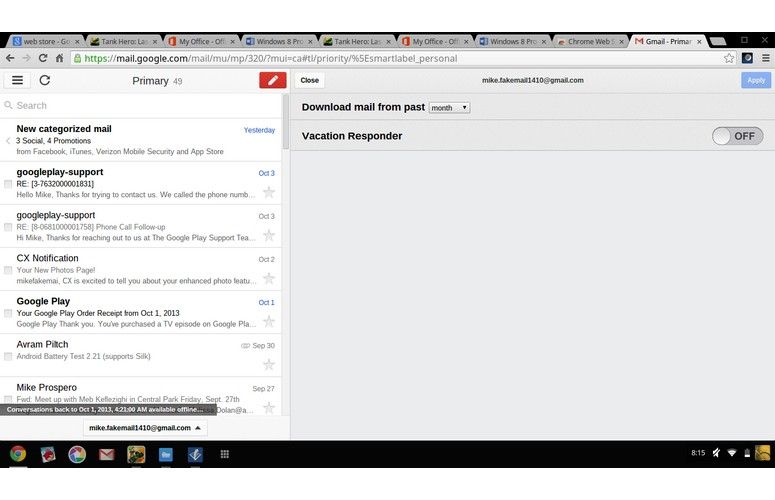Expand the account switcher mike.fakemail1410@gmail.com

click(145, 428)
